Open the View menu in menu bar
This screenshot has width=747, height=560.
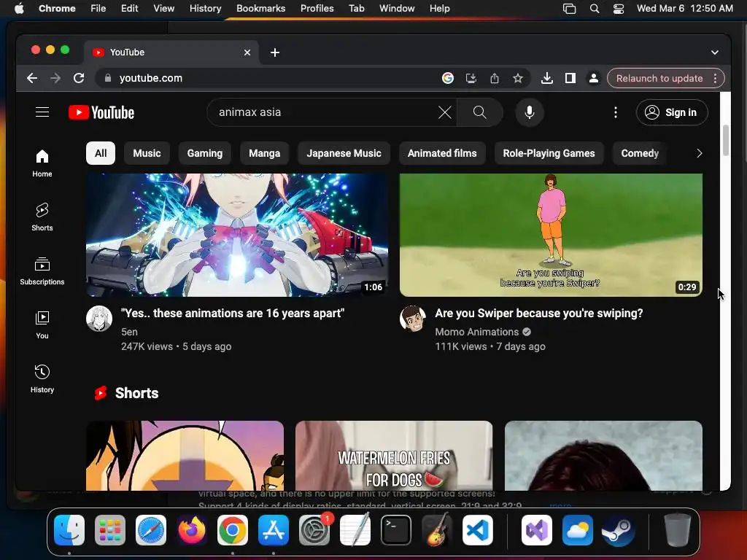(x=163, y=9)
